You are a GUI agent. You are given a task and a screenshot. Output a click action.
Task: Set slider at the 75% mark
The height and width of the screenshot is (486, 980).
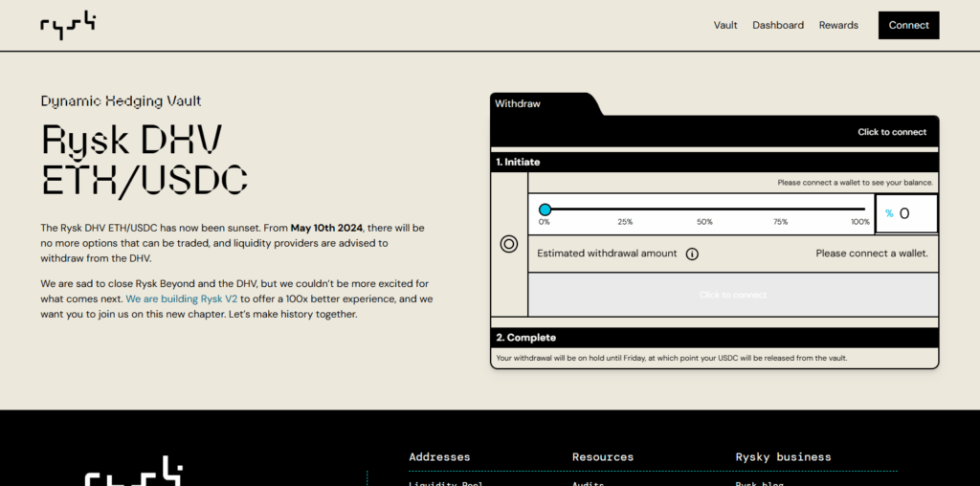point(780,222)
